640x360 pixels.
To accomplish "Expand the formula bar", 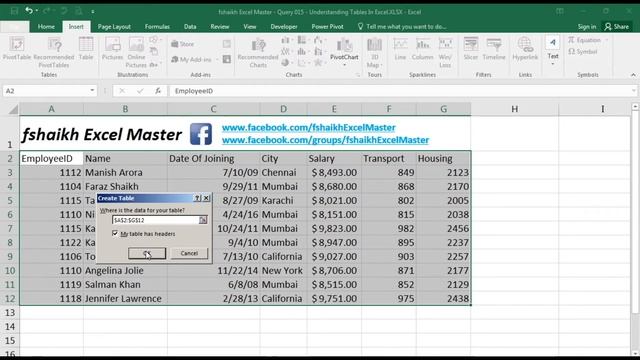I will tap(633, 91).
